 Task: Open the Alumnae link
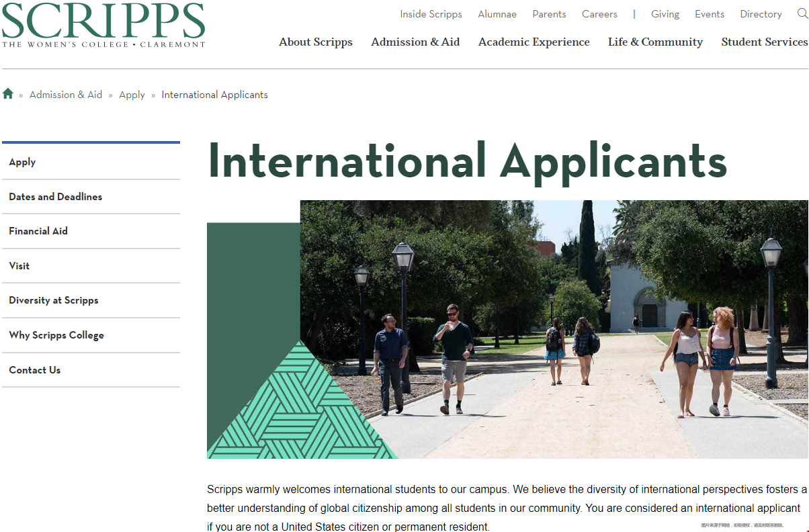pyautogui.click(x=497, y=14)
